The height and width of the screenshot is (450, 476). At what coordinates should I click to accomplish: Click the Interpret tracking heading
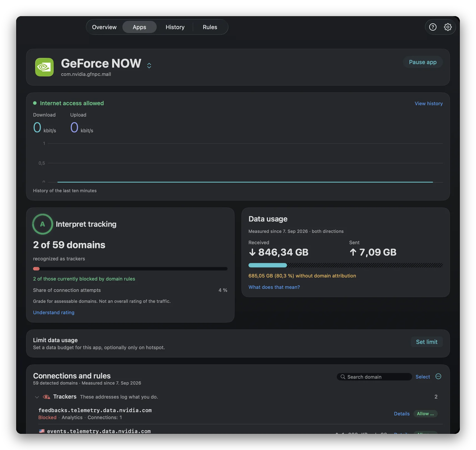tap(86, 224)
